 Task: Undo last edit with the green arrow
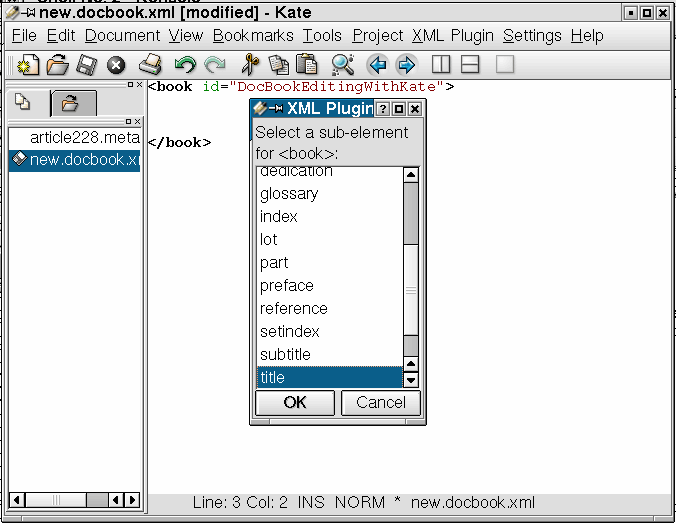(x=184, y=65)
